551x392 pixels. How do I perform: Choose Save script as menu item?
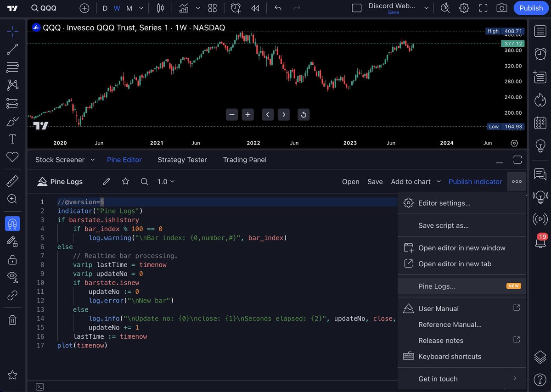[x=461, y=225]
